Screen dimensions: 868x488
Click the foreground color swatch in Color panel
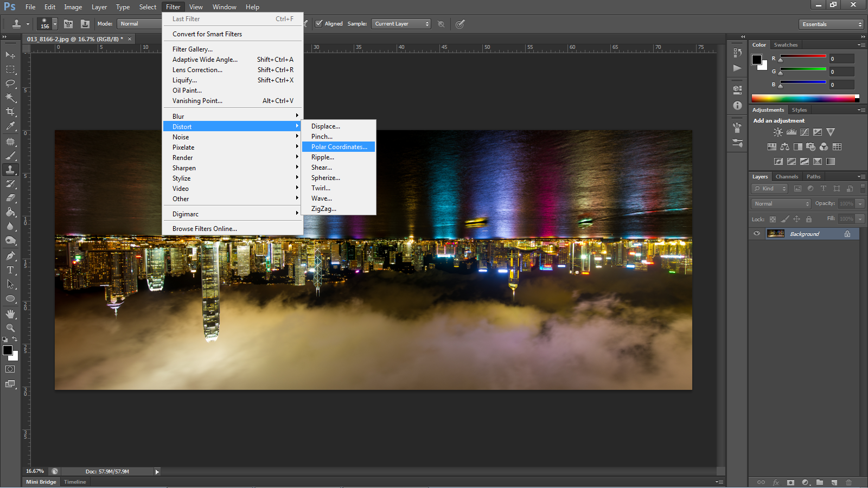click(x=757, y=60)
